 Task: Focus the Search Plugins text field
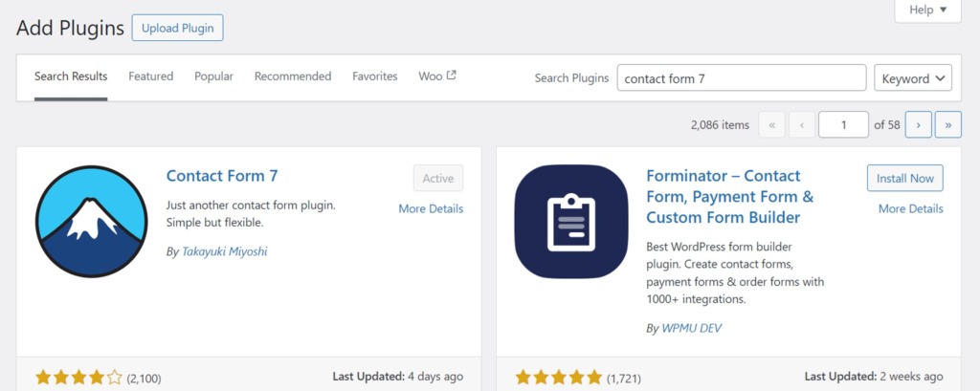(742, 78)
